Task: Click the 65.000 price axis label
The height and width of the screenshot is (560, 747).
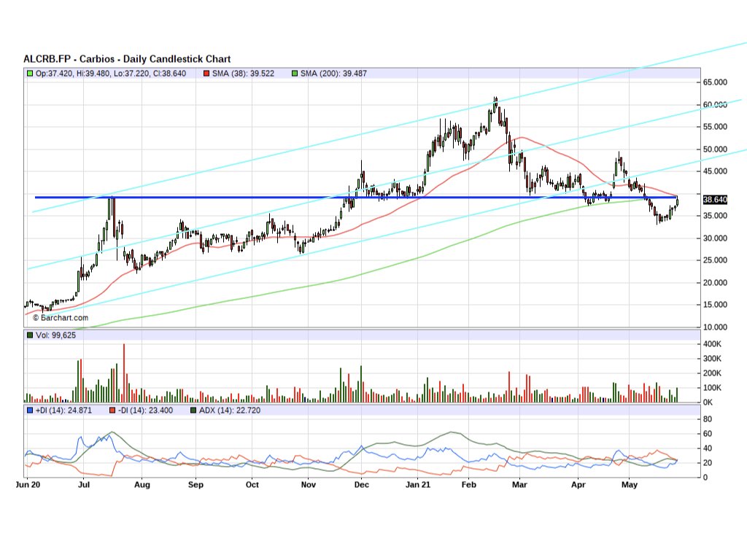Action: click(715, 82)
